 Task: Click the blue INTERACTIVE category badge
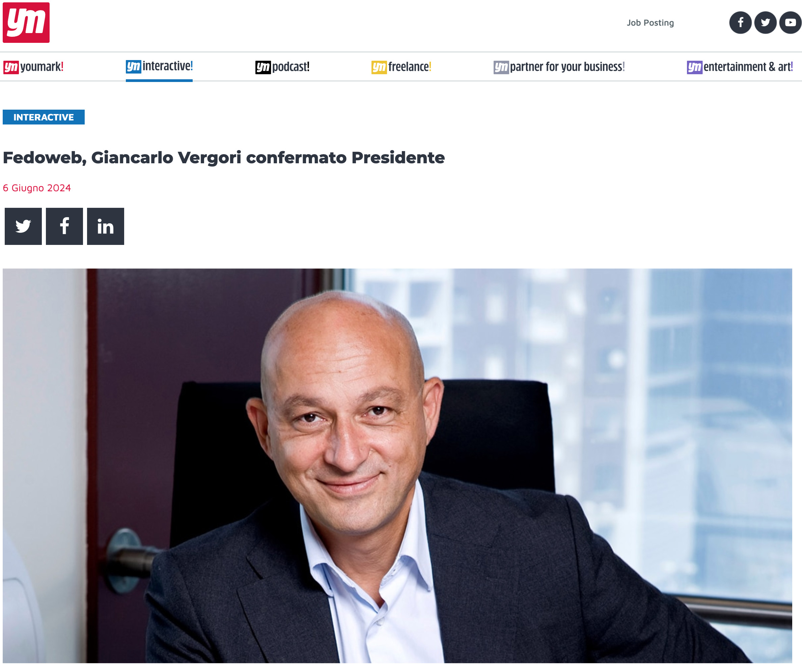coord(44,117)
